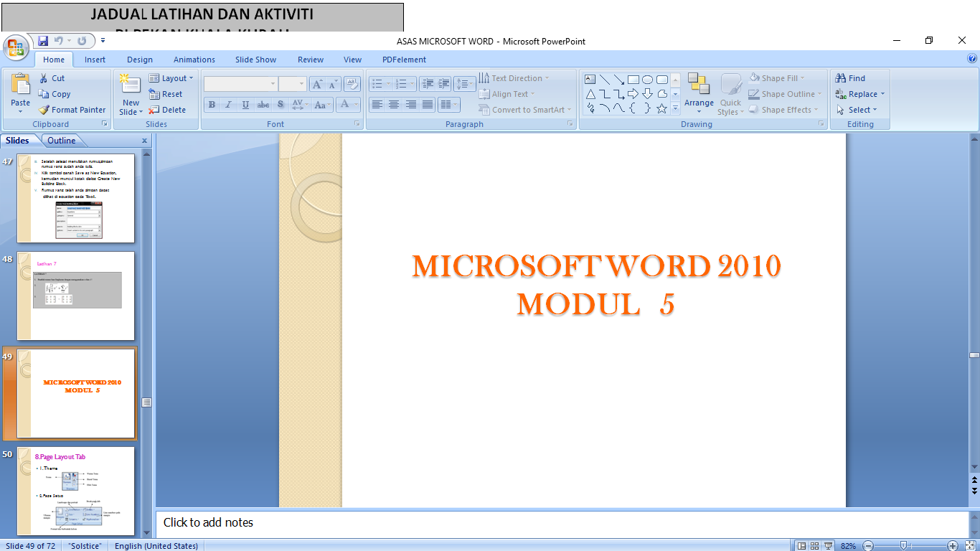Decrease list indent level

[428, 84]
